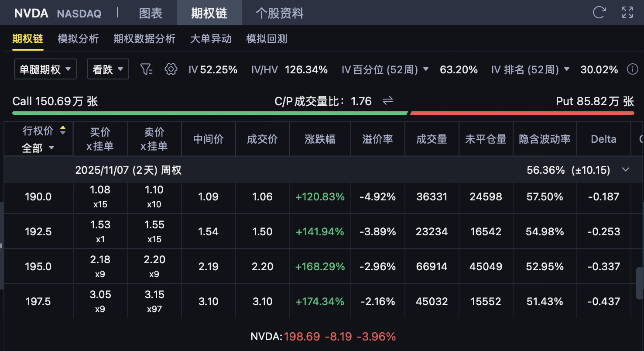Switch to the 个股资料 tab
This screenshot has height=351, width=644.
coord(279,13)
